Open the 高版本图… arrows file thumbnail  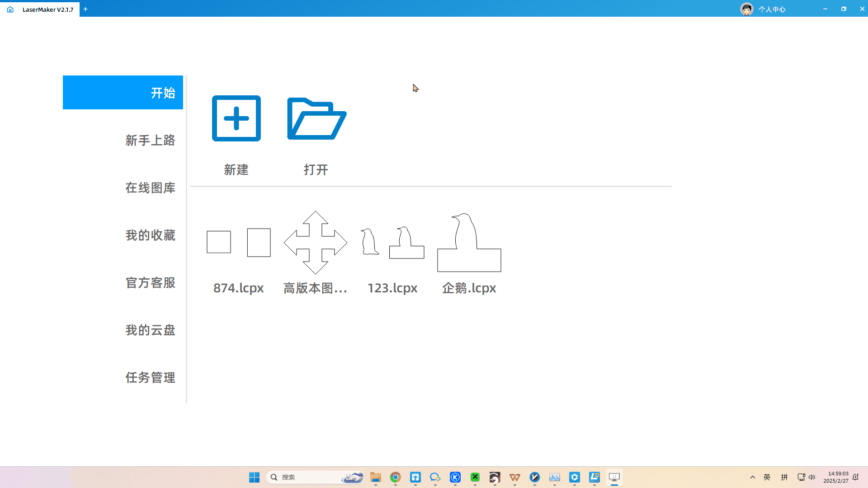pos(316,243)
